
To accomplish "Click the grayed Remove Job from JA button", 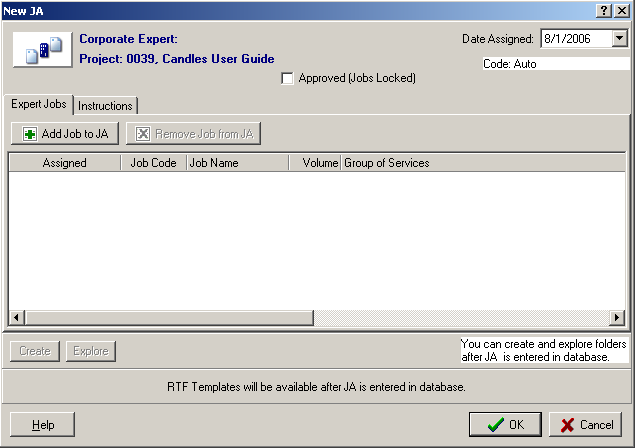I will tap(193, 133).
